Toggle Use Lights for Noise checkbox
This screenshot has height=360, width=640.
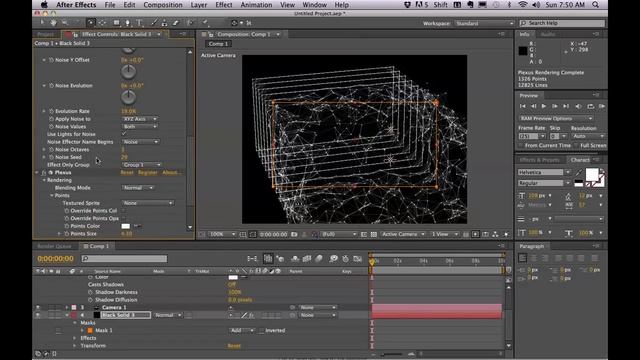coord(124,134)
